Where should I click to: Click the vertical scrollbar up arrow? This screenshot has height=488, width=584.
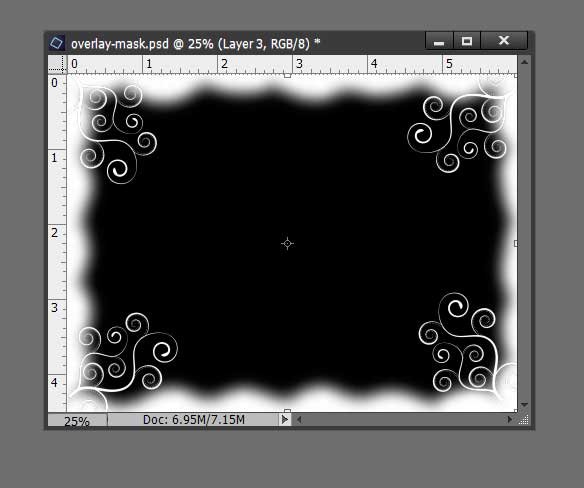[x=524, y=62]
